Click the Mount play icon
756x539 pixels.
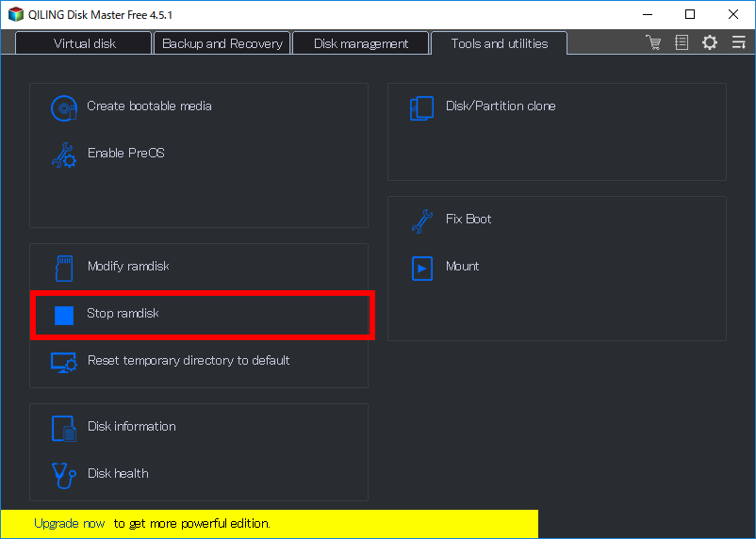422,268
